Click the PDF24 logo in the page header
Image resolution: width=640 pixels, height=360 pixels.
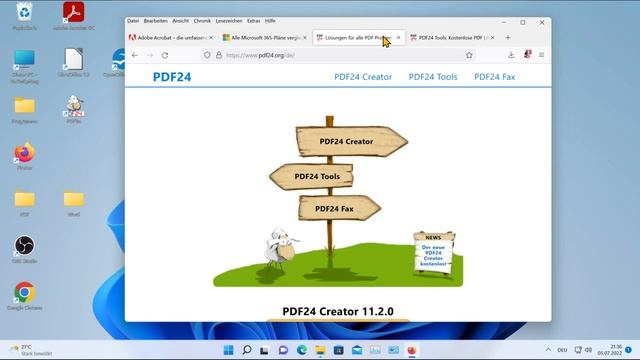click(172, 77)
